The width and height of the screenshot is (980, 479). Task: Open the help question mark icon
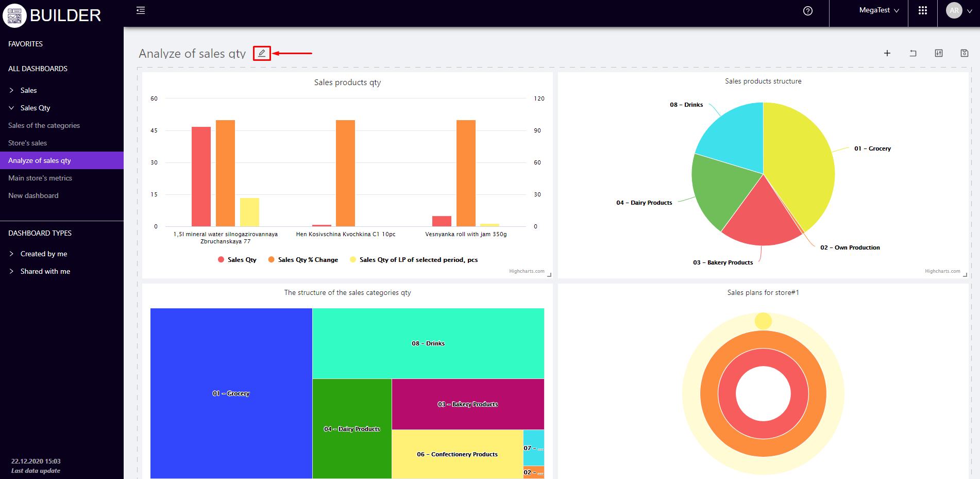pyautogui.click(x=808, y=11)
